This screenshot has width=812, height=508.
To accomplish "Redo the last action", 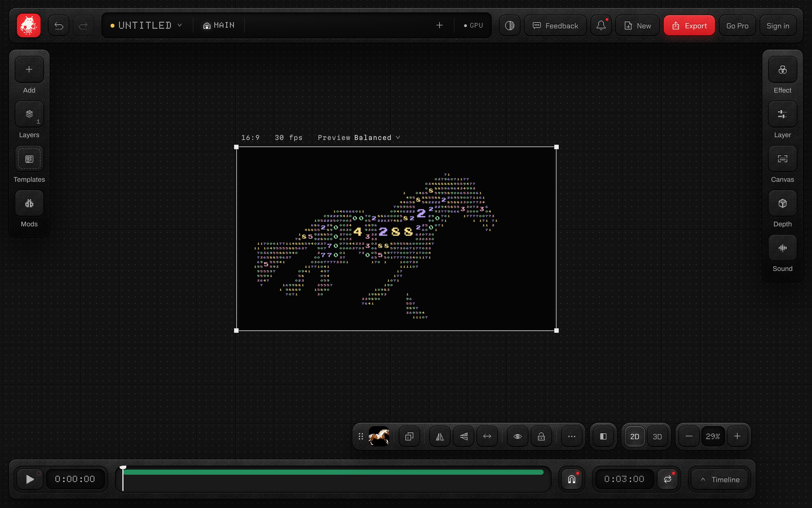I will click(83, 26).
